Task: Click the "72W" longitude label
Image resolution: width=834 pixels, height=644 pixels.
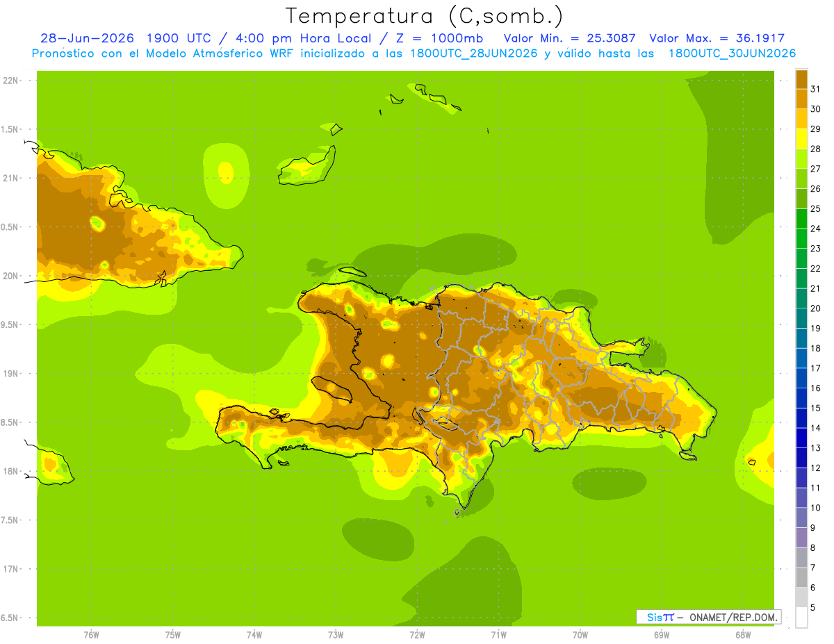Action: [x=417, y=635]
